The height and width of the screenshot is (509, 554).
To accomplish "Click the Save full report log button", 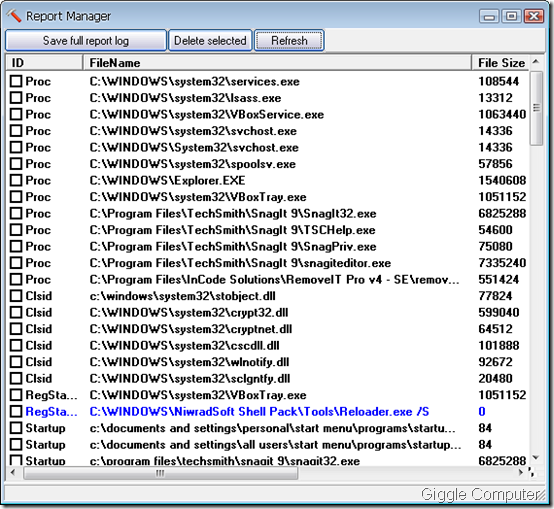I will (x=86, y=41).
